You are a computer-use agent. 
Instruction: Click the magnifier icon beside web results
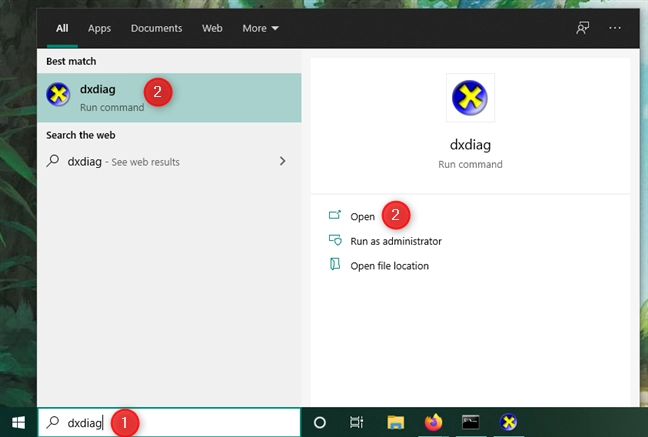[x=53, y=161]
